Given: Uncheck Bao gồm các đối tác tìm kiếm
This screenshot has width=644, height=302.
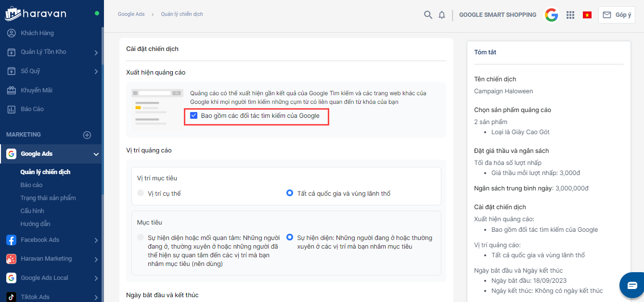Looking at the screenshot, I should point(193,115).
